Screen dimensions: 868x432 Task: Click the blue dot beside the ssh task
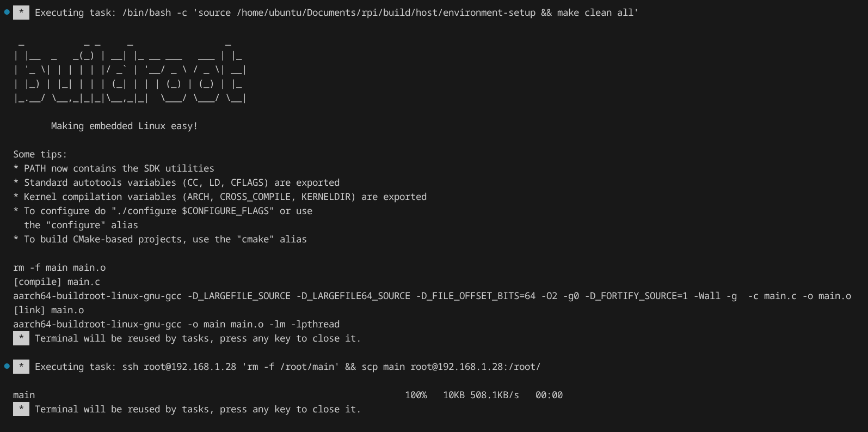7,366
